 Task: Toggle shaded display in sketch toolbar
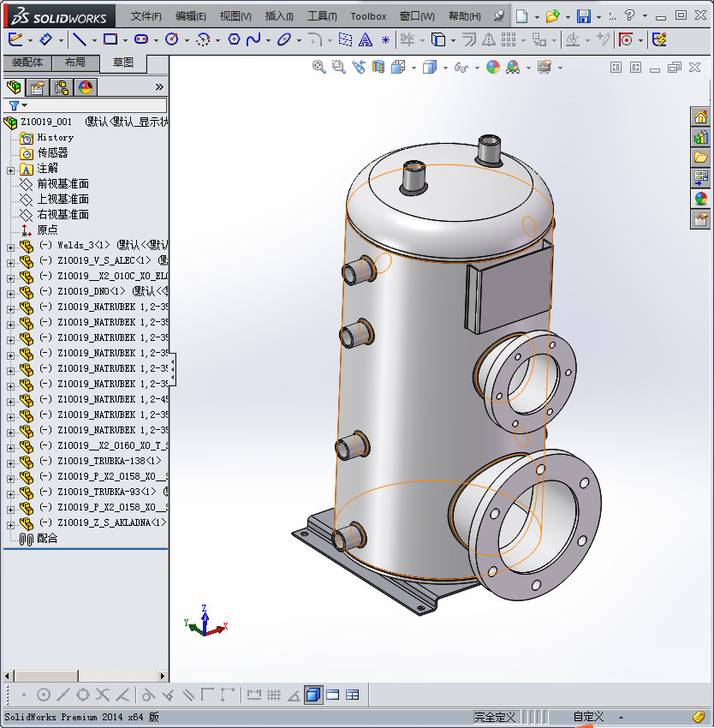pos(313,695)
